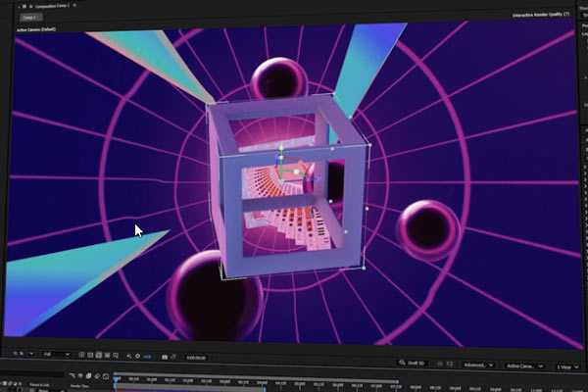Viewport: 588px width, 392px height.
Task: Toggle mask and shape path visibility
Action: (x=99, y=355)
